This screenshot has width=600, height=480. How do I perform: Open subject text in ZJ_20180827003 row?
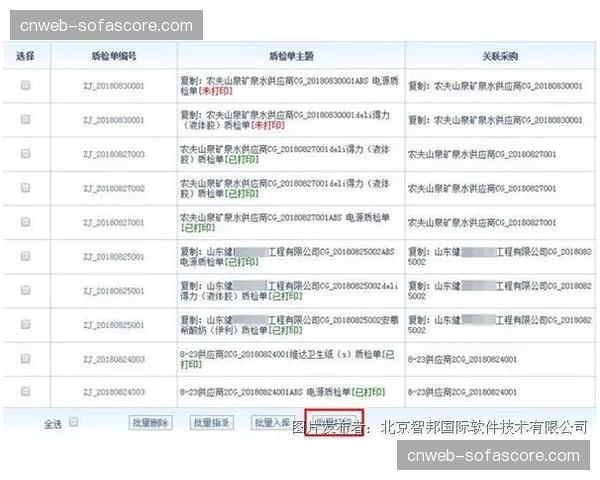coord(285,154)
